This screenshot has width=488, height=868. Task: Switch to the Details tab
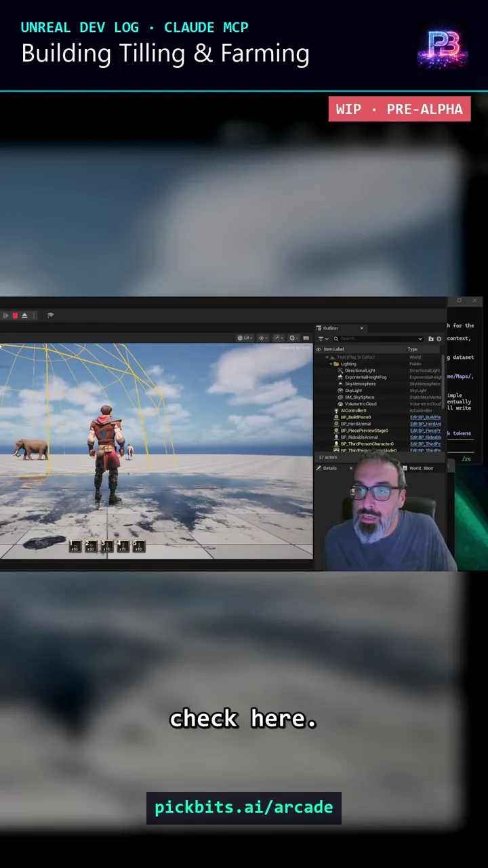329,468
